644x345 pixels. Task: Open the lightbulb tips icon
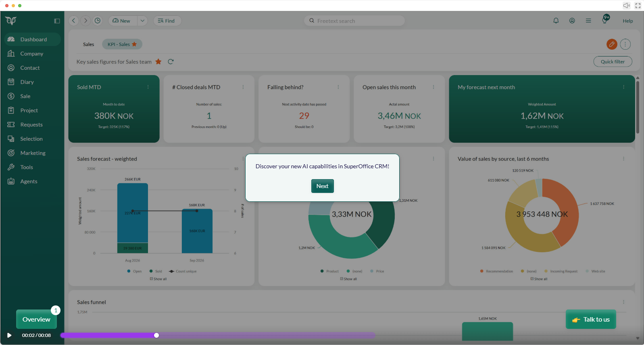point(605,20)
